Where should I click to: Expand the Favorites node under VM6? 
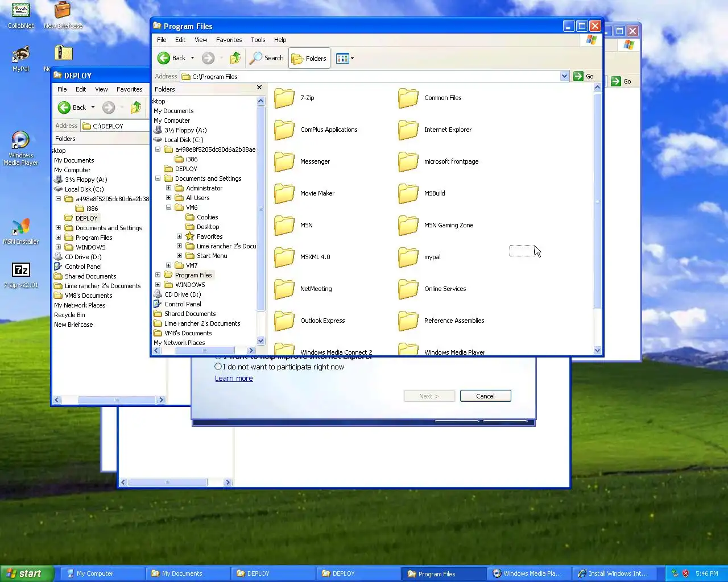pos(179,236)
